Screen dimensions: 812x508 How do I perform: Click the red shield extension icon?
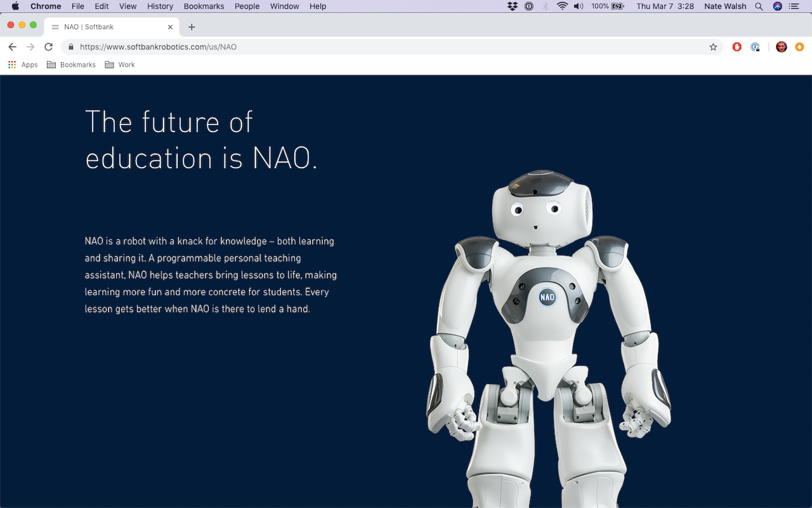[x=737, y=47]
